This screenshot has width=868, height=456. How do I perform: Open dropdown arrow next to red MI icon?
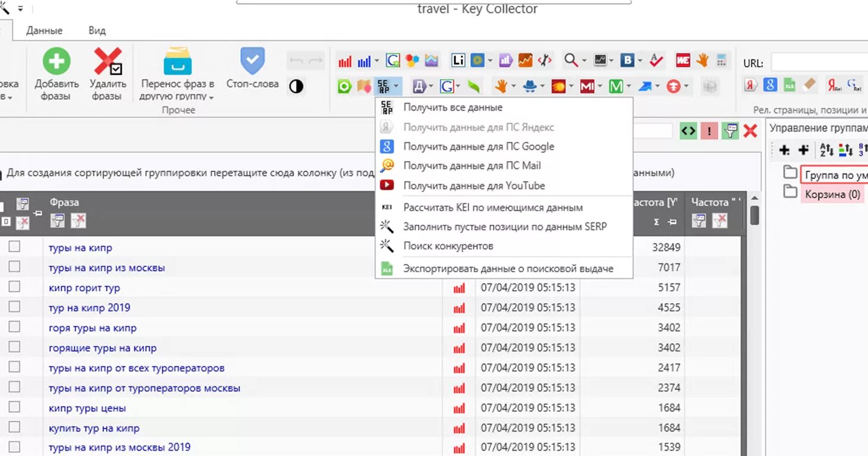coord(599,87)
